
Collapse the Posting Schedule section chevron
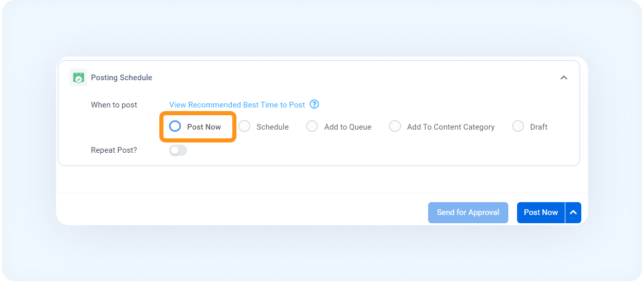point(563,78)
